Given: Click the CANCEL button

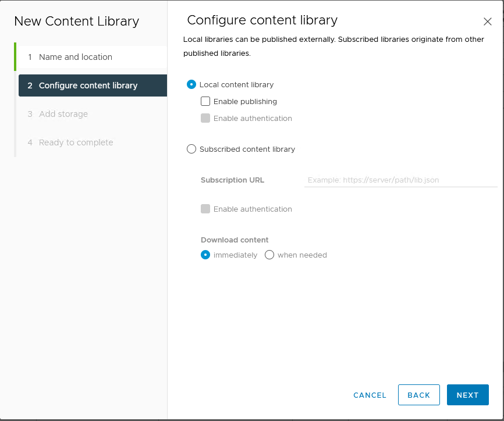Looking at the screenshot, I should pyautogui.click(x=370, y=395).
